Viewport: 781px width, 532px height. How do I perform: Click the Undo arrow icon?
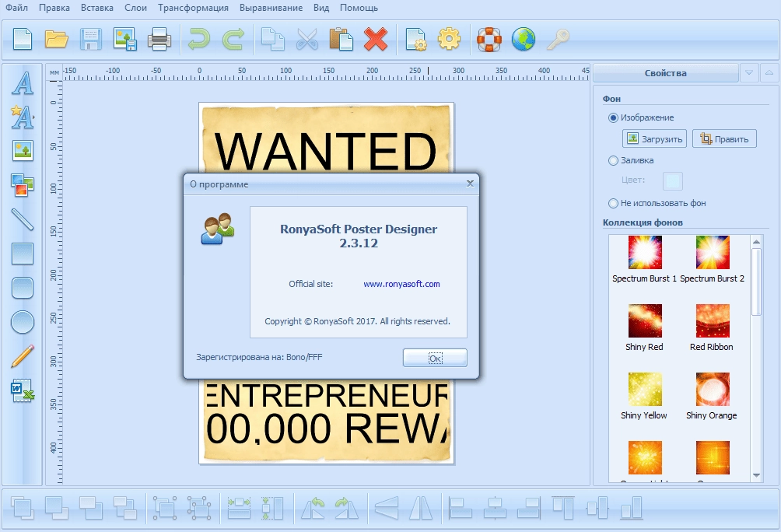coord(198,39)
